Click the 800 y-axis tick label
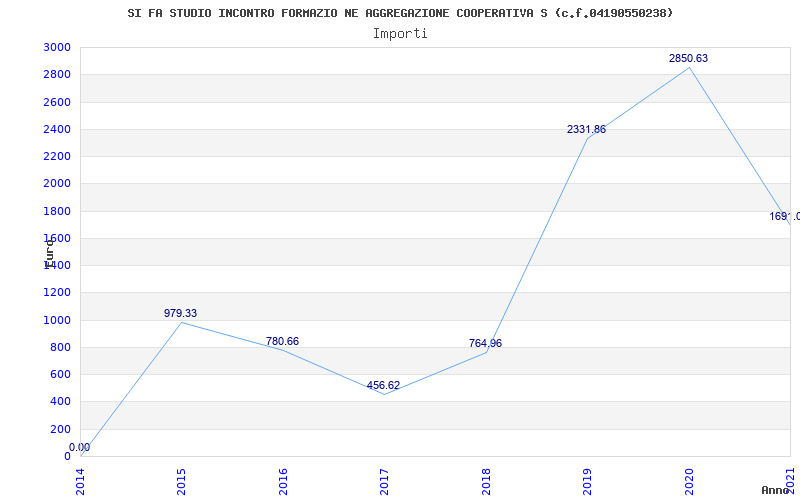Image resolution: width=800 pixels, height=500 pixels. [x=61, y=347]
